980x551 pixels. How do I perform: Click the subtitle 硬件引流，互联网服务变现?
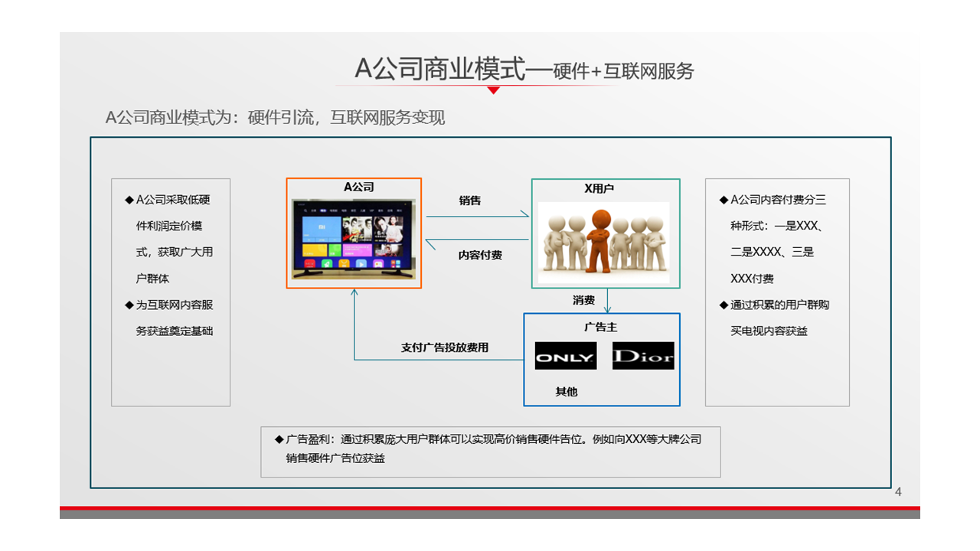click(x=275, y=118)
